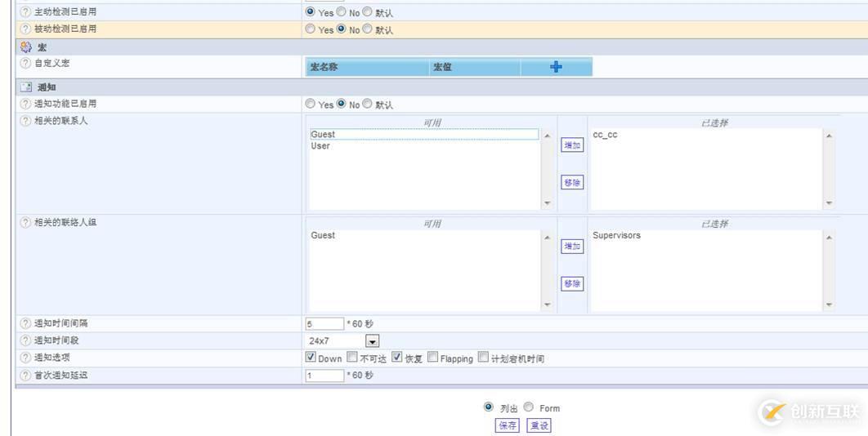Add a custom macro with the plus icon

click(556, 67)
